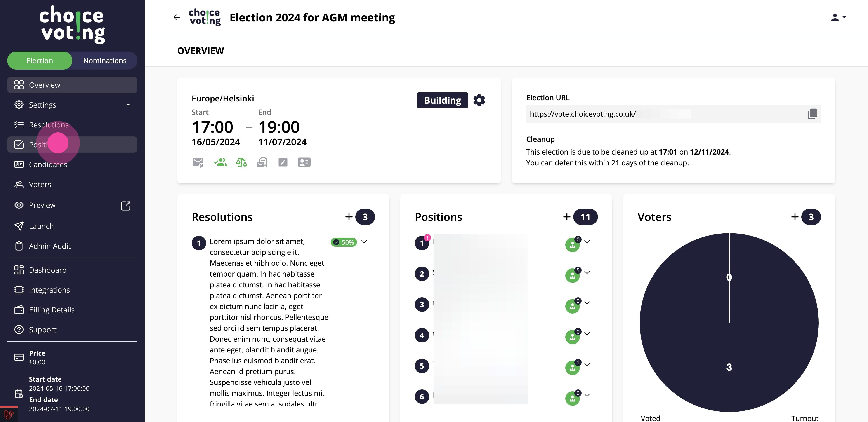
Task: Click the candidate ID card status icon
Action: 304,162
